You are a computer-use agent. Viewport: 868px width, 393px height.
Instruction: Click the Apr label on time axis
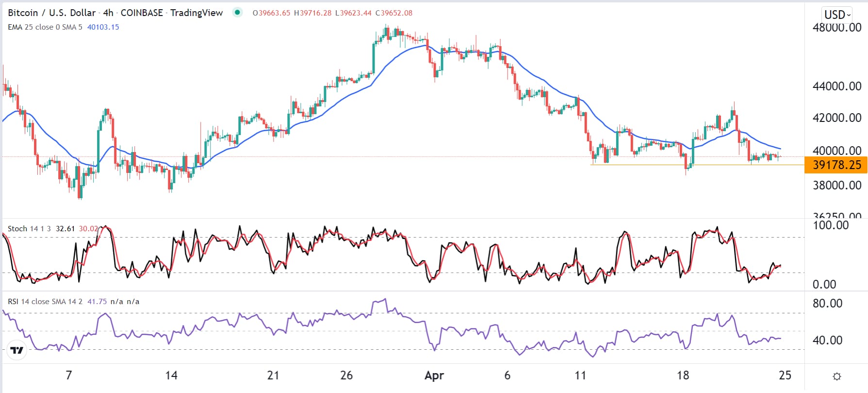pos(434,376)
